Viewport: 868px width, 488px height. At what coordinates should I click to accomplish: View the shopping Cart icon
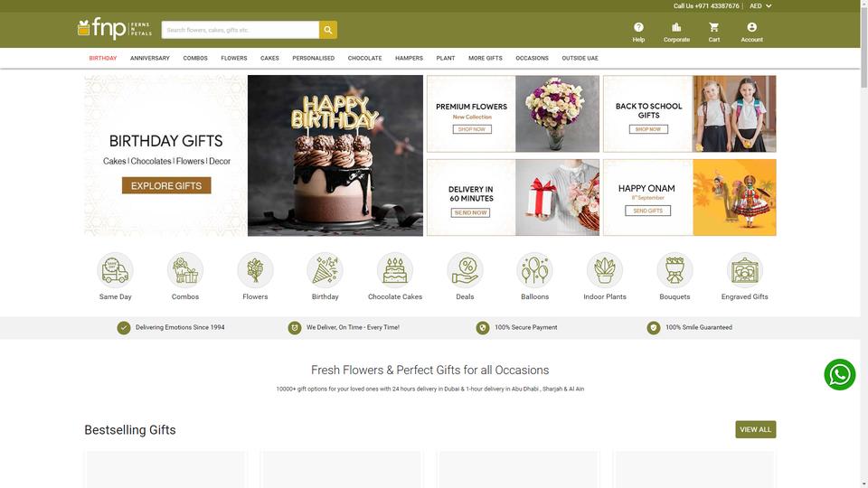pos(714,27)
